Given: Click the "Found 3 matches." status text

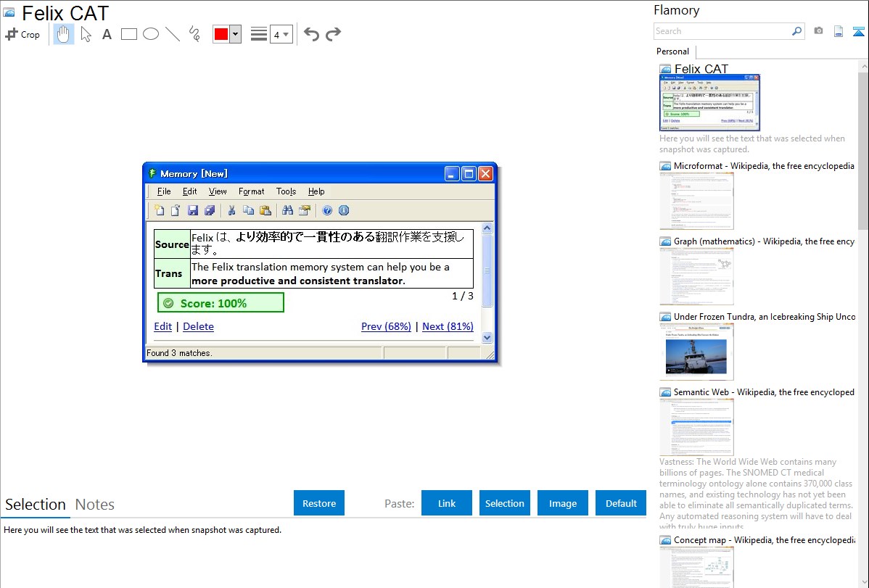Looking at the screenshot, I should coord(179,353).
